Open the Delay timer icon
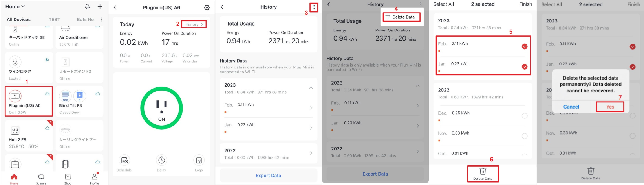 pos(161,160)
